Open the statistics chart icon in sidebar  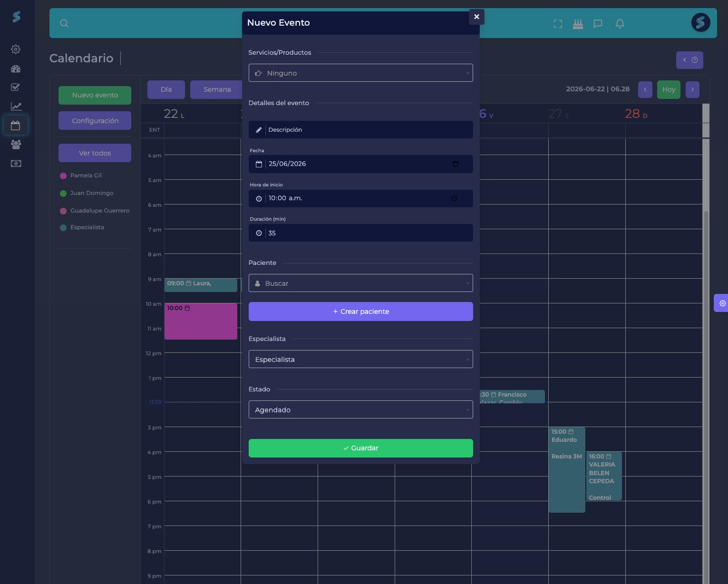click(x=16, y=107)
